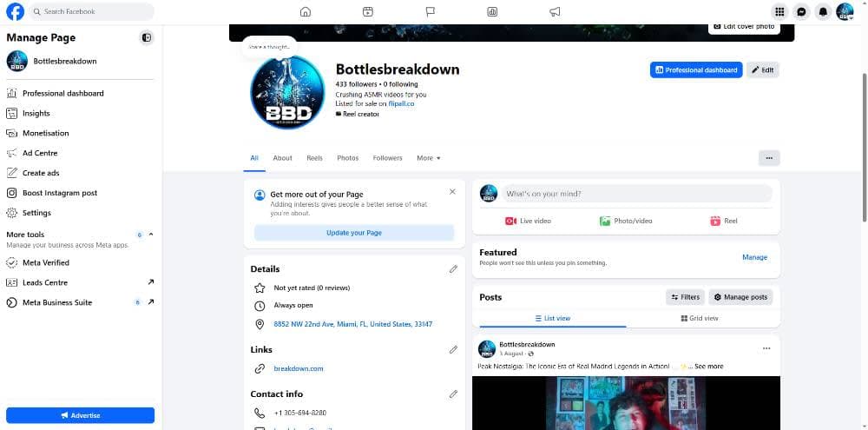The width and height of the screenshot is (868, 430).
Task: Create a Reel from composer
Action: [x=724, y=222]
